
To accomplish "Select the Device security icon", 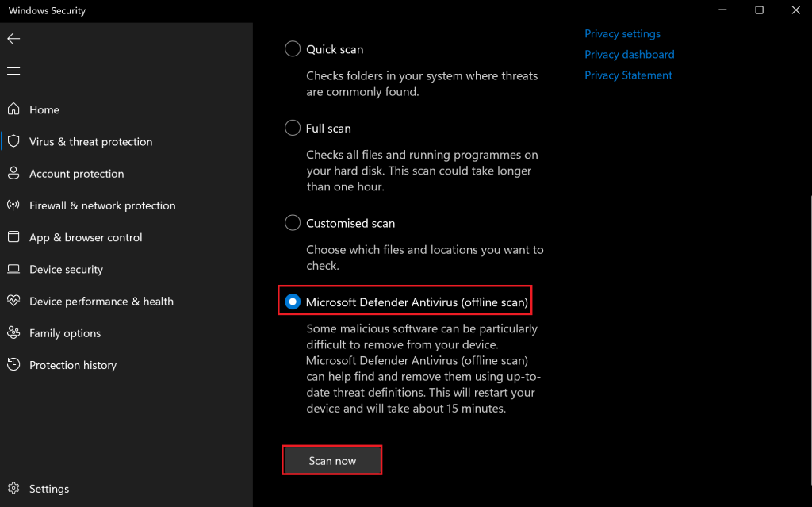I will tap(13, 269).
